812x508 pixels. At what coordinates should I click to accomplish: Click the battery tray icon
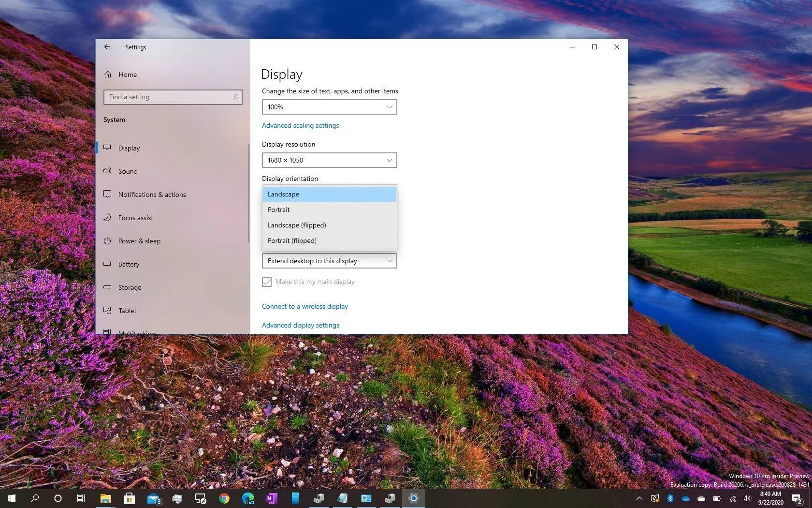pos(717,498)
